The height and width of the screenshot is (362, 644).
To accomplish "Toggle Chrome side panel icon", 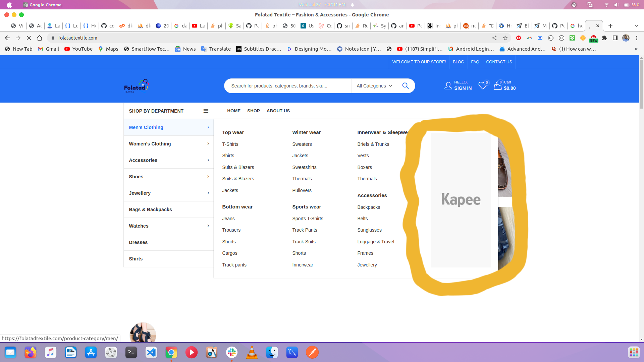I will 615,38.
